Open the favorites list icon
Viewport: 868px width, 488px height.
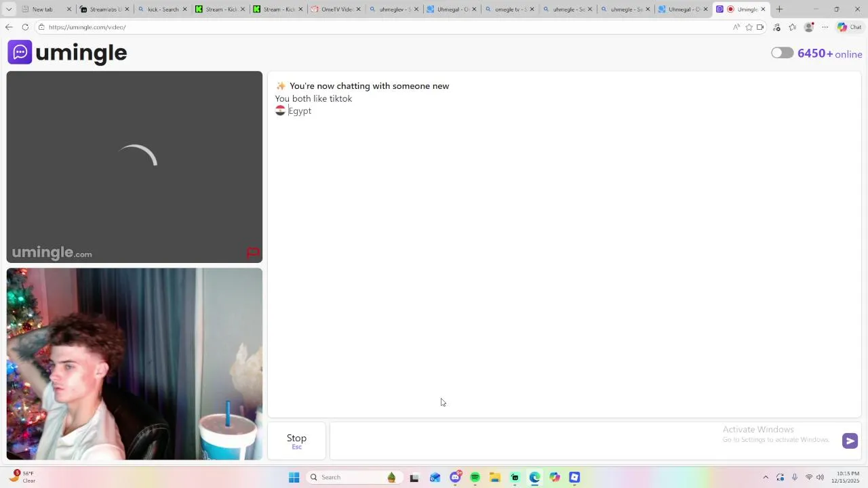[x=792, y=27]
